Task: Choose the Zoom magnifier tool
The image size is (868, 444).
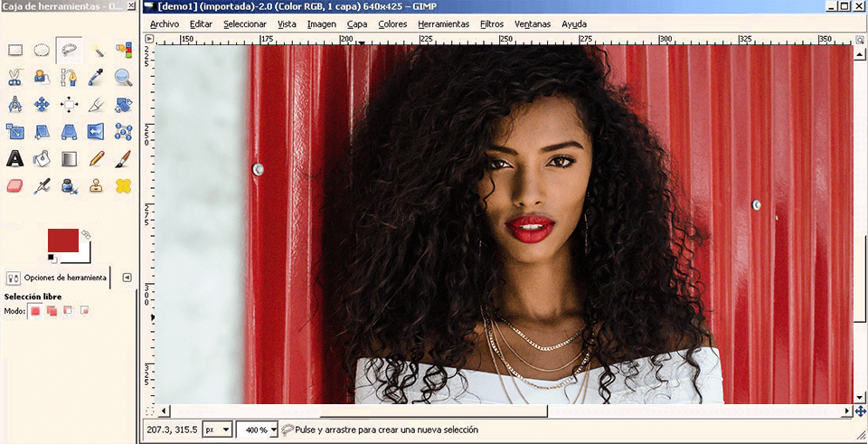Action: [x=123, y=78]
